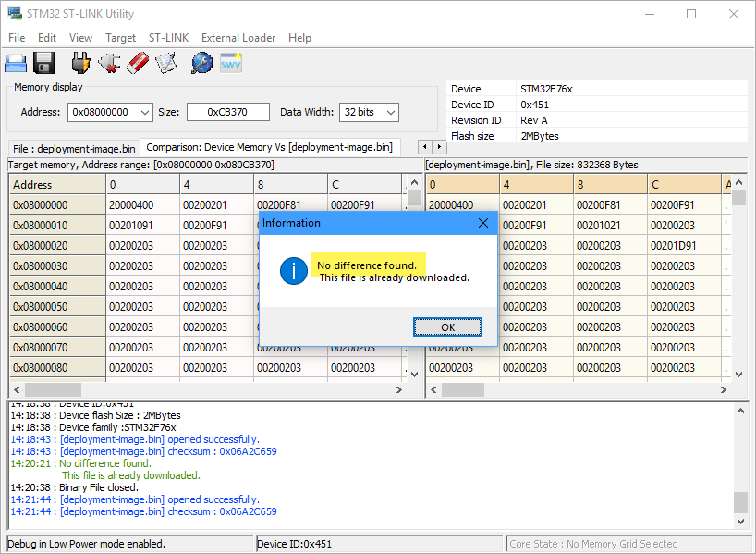Click log line 14:21:44 checksum 0x06A2C659
The image size is (756, 554).
point(143,511)
